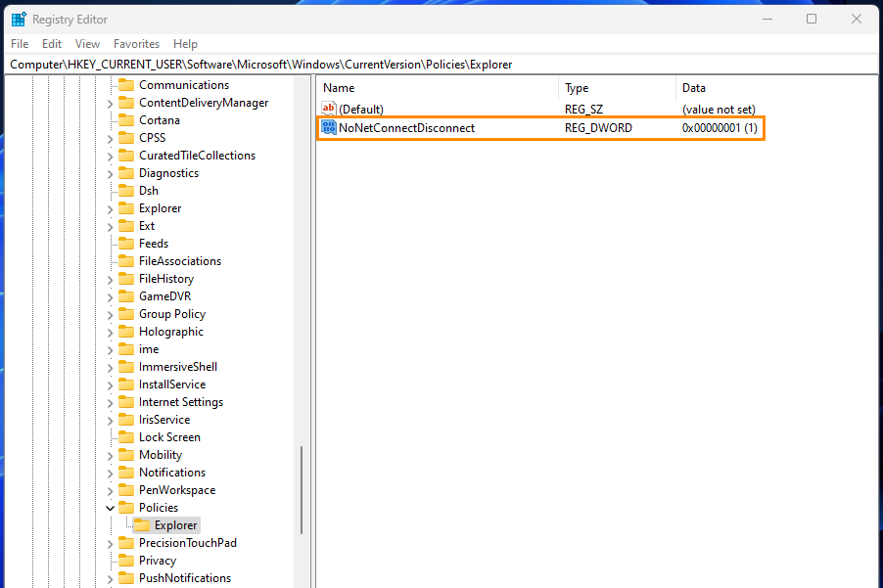Click the REG_SZ type cell
This screenshot has height=588, width=883.
584,110
